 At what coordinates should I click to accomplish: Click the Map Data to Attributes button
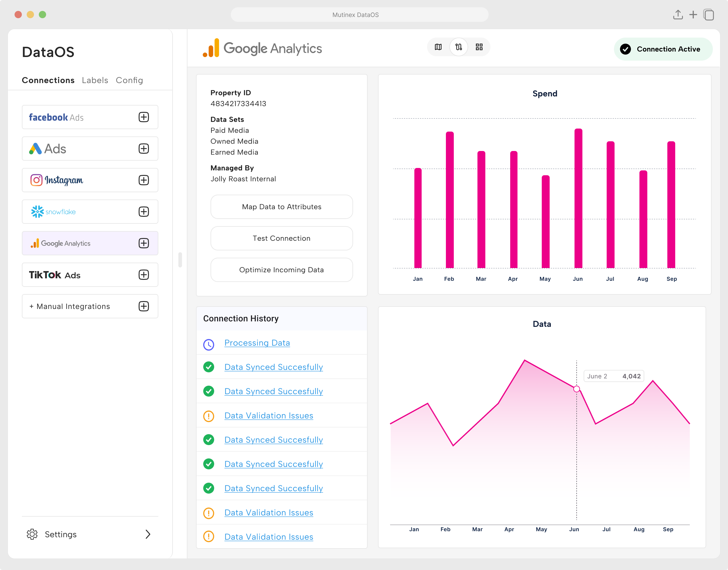click(281, 206)
